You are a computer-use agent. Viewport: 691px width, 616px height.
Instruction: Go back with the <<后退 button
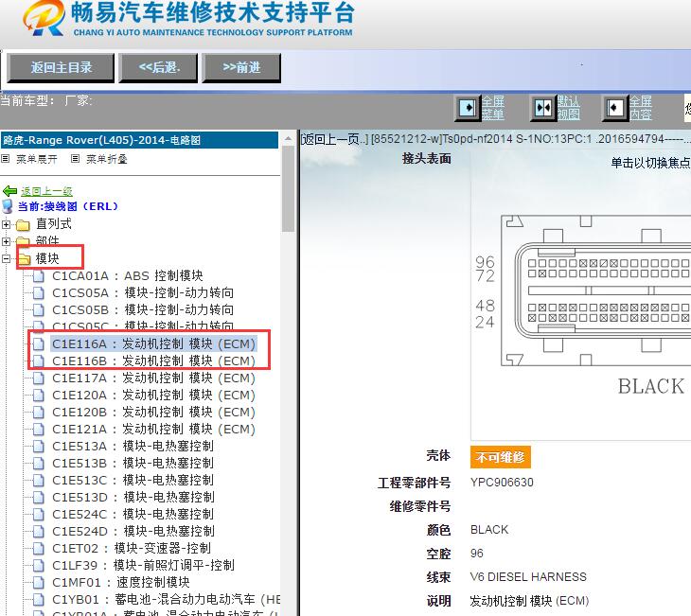[x=158, y=68]
